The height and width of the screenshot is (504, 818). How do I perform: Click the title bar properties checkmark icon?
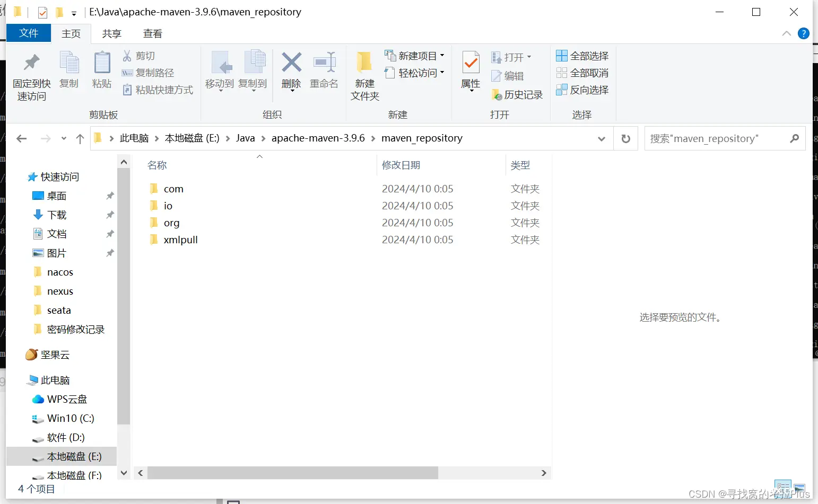pos(43,12)
